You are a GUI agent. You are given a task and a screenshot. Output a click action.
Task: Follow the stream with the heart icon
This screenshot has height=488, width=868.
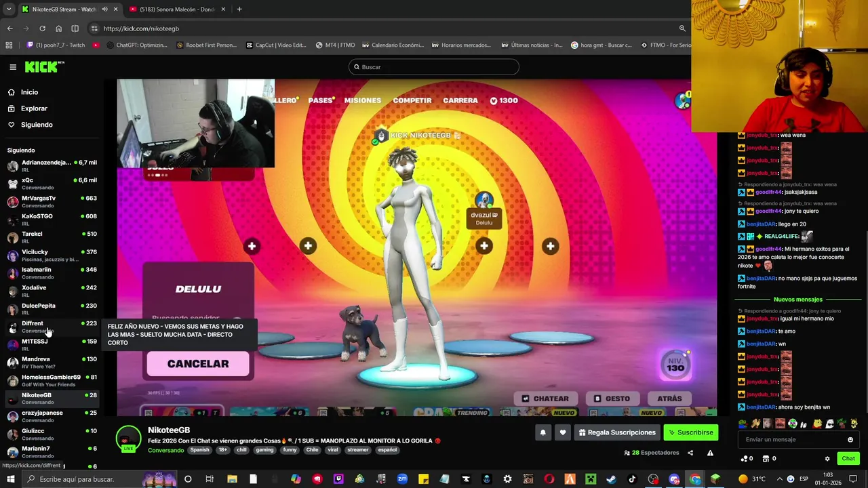562,432
